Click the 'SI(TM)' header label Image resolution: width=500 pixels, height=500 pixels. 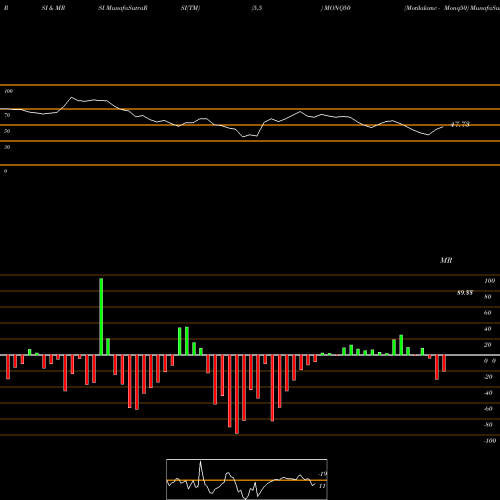[190, 8]
